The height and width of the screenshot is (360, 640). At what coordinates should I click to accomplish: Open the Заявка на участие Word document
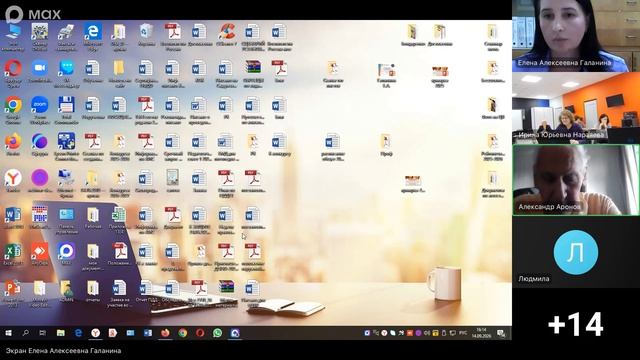119,293
